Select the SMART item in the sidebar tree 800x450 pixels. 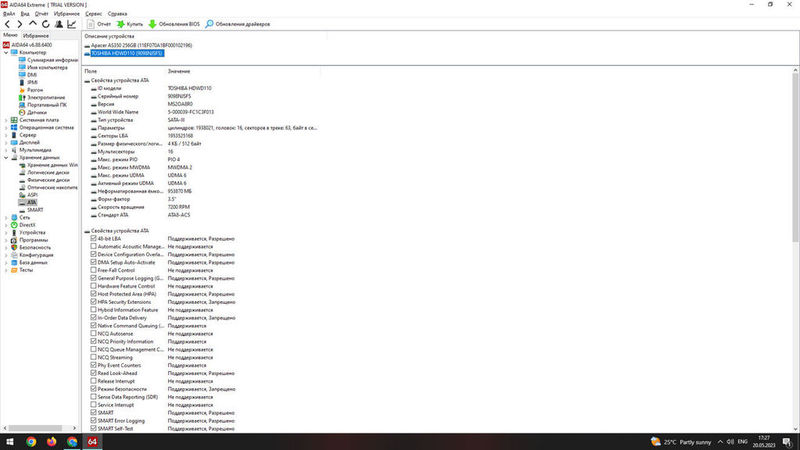[x=35, y=210]
